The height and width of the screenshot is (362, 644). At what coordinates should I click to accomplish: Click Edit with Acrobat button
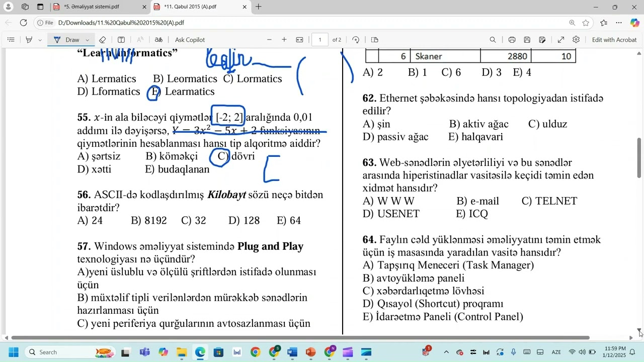tap(614, 40)
